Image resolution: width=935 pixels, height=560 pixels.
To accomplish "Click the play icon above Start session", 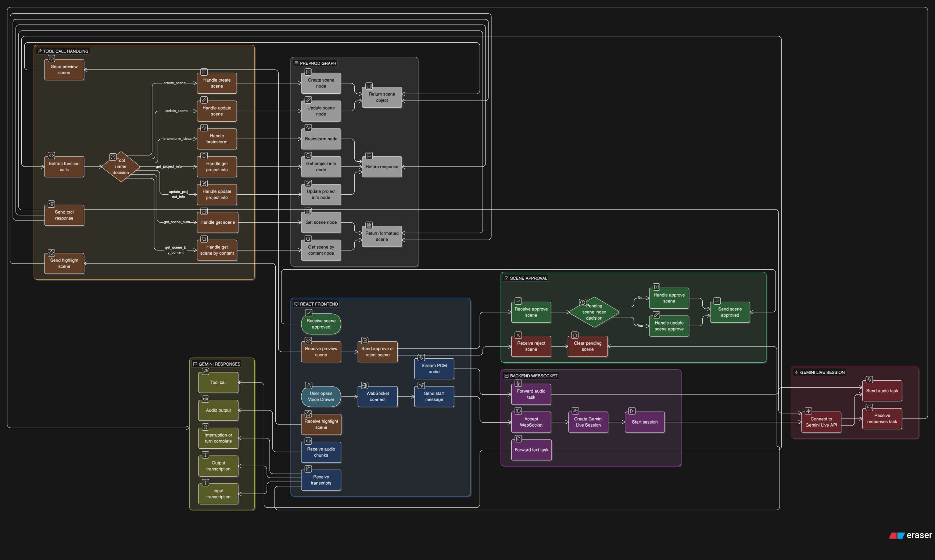I will pos(632,411).
